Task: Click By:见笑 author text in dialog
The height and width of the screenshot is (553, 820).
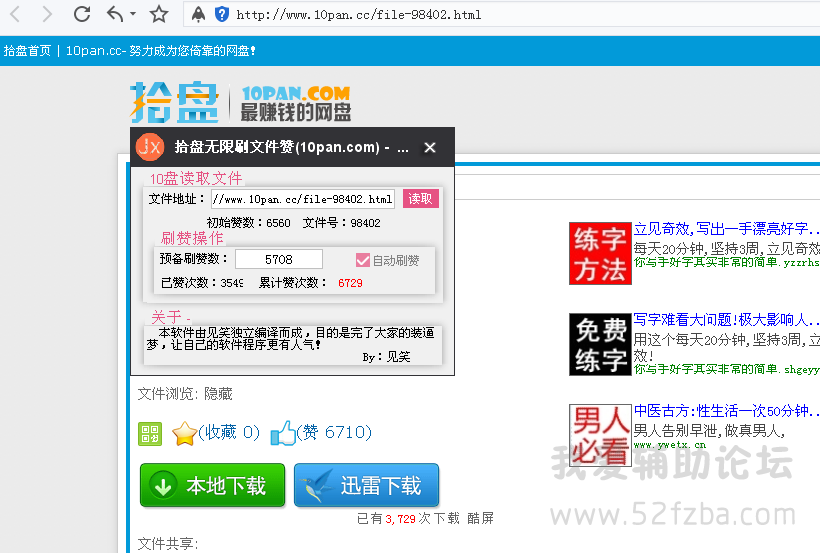Action: pos(386,357)
